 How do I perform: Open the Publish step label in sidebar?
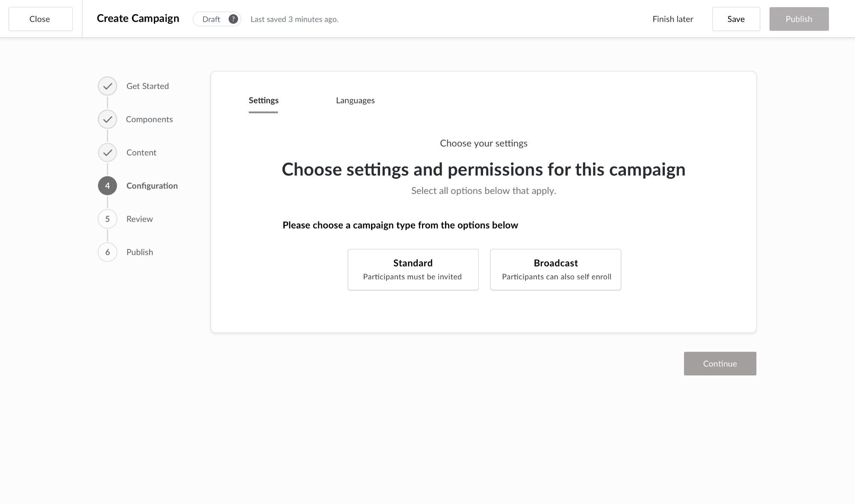pos(139,252)
